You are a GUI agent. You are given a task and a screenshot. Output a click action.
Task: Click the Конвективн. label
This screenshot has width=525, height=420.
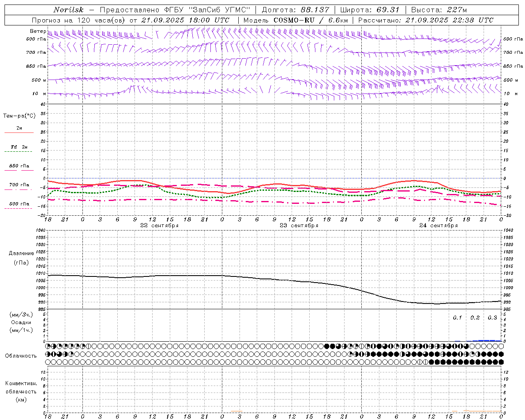click(21, 383)
